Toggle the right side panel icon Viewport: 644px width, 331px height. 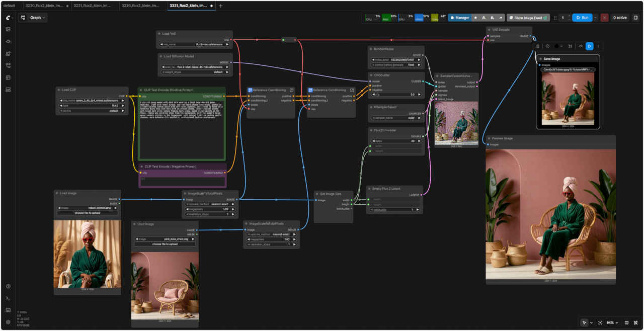coord(635,18)
